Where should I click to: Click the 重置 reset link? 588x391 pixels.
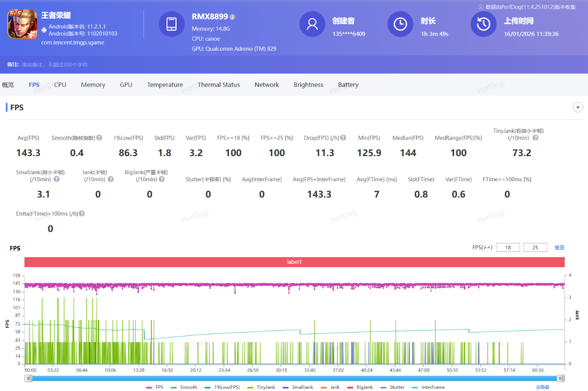[x=560, y=248]
